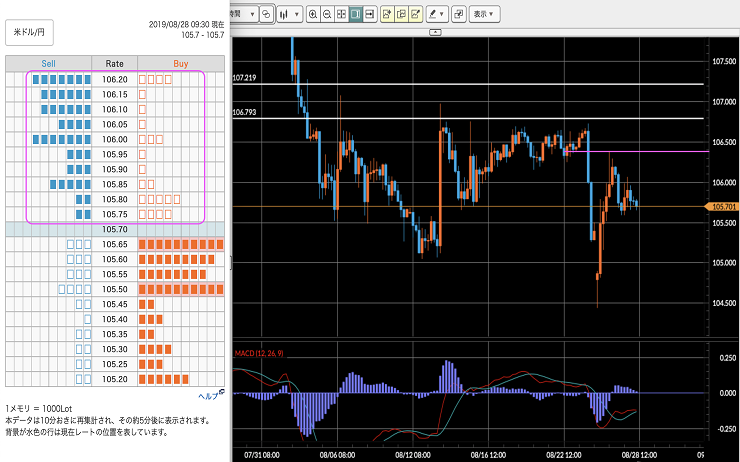Zoom in on the chart
This screenshot has width=740, height=462.
(x=313, y=14)
